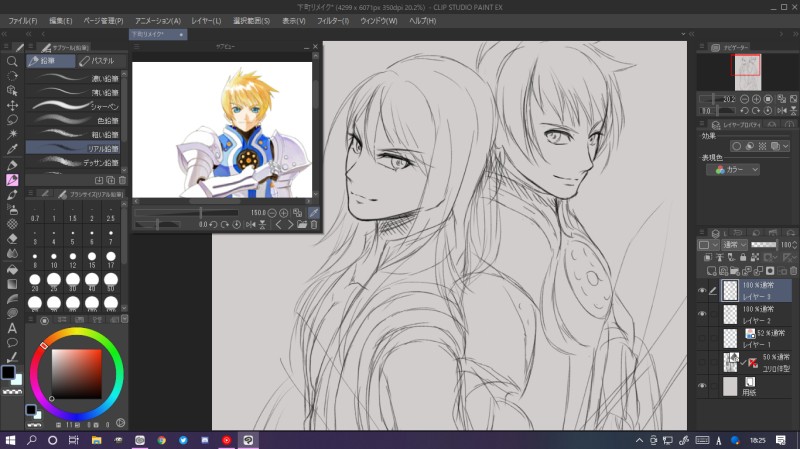
Task: Expand effect options arrow in Layer Property
Action: (786, 146)
